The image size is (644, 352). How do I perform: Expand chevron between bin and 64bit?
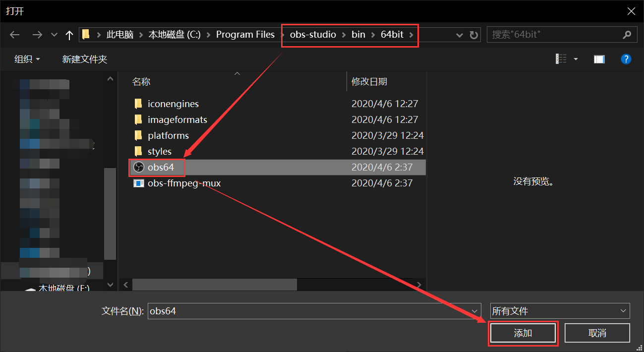[373, 35]
